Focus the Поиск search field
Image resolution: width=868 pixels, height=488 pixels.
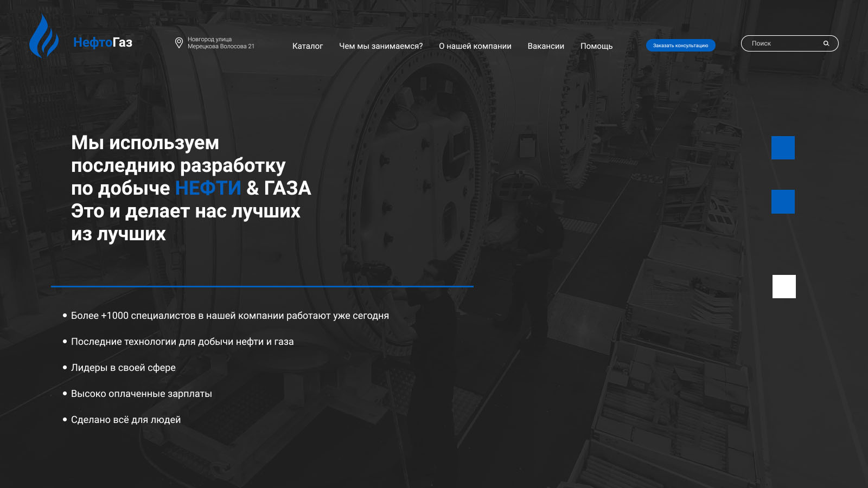pos(790,43)
